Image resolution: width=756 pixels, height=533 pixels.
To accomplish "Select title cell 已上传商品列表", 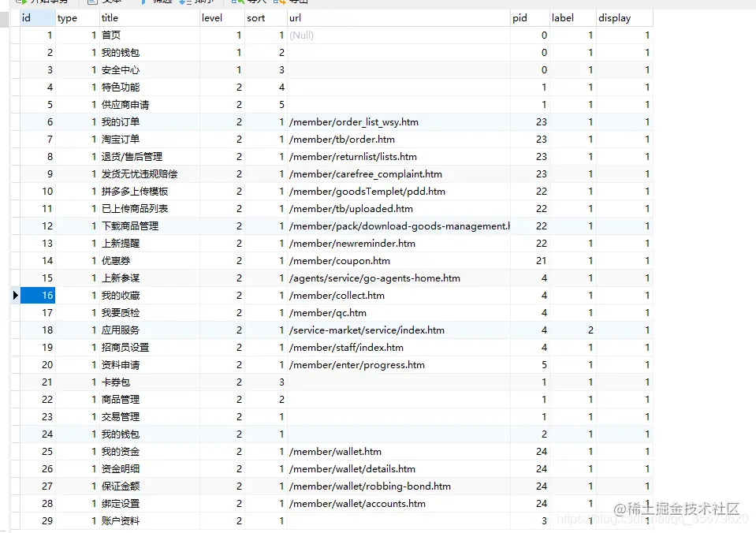I will (x=150, y=209).
